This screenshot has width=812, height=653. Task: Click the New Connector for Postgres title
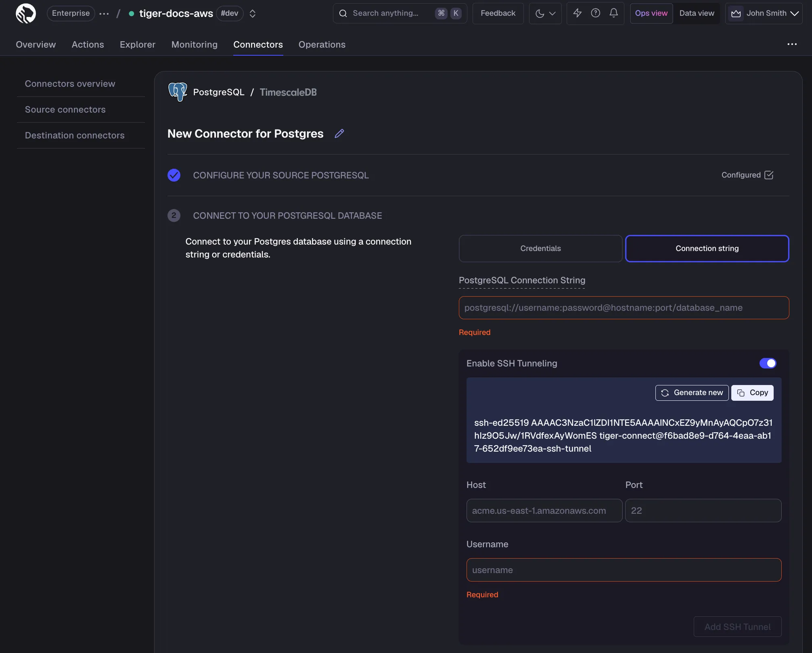[x=245, y=134]
